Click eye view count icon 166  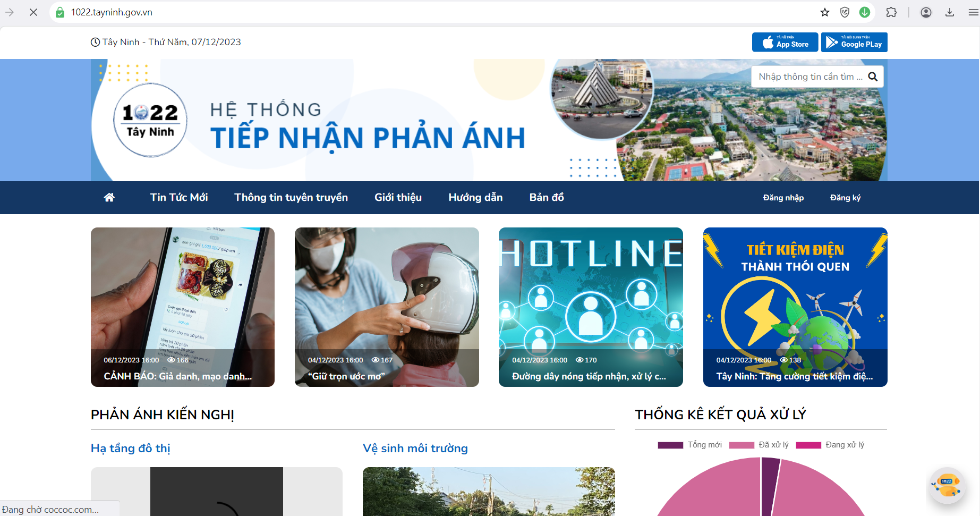171,360
